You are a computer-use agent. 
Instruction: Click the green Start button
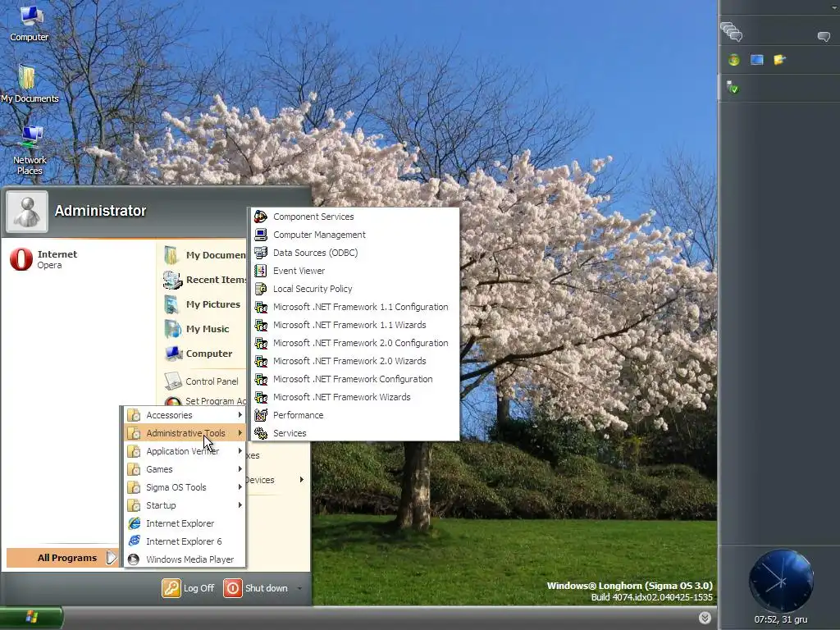[x=31, y=618]
